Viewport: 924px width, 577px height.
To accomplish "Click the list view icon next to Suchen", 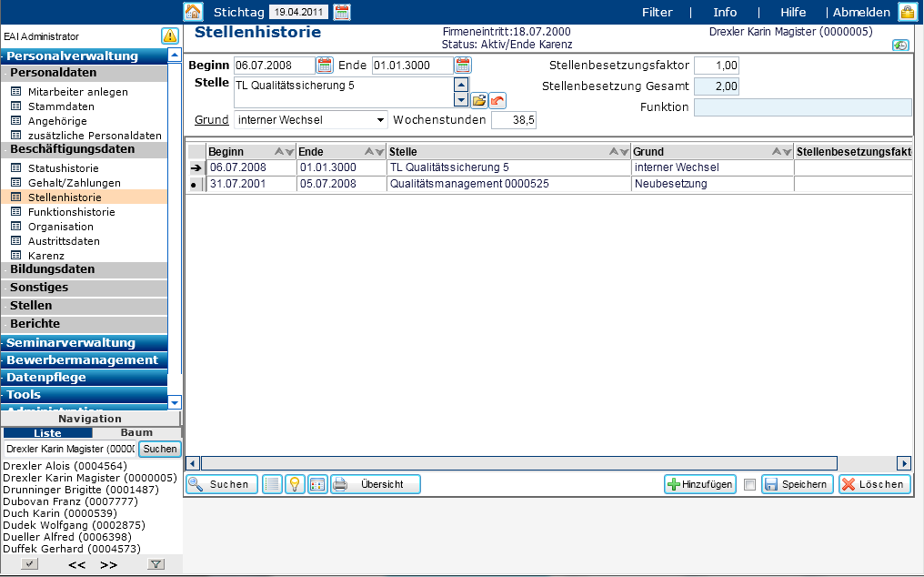I will (x=272, y=484).
